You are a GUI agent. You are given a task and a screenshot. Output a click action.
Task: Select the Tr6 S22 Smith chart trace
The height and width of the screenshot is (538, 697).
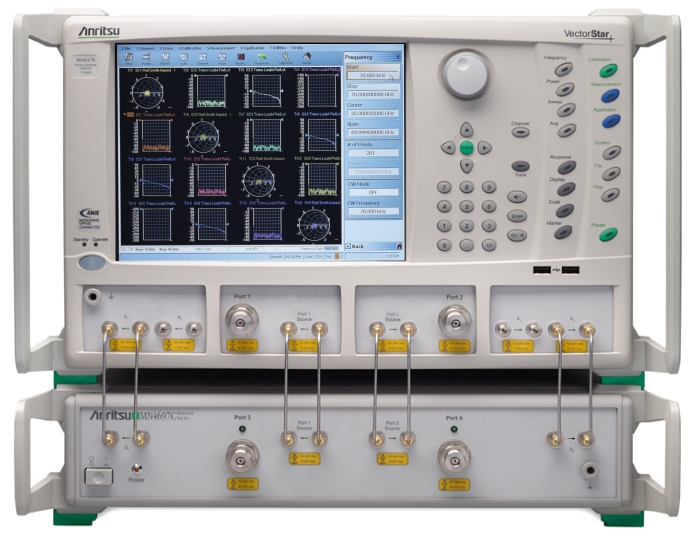(203, 137)
